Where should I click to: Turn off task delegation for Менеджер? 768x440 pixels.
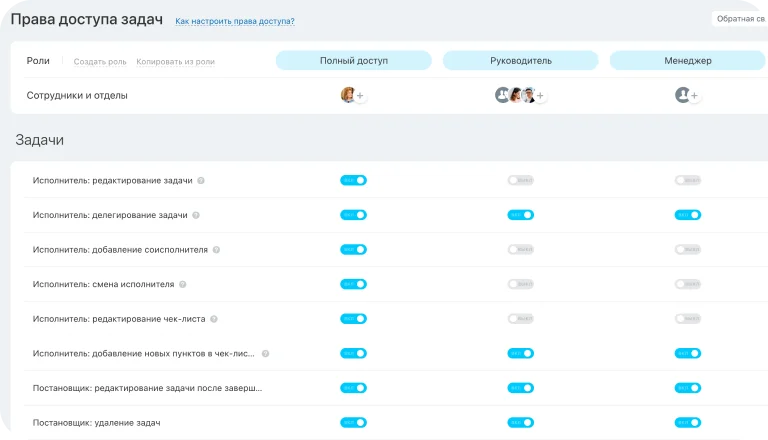tap(688, 215)
